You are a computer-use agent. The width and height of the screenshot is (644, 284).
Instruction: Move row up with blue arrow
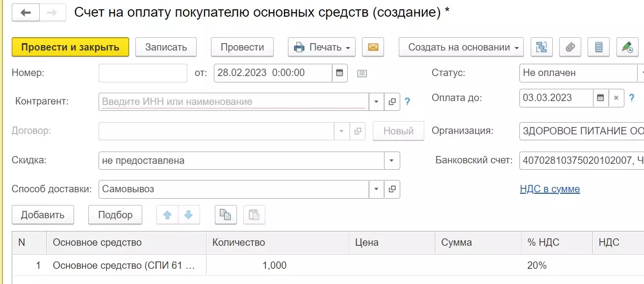pyautogui.click(x=167, y=215)
